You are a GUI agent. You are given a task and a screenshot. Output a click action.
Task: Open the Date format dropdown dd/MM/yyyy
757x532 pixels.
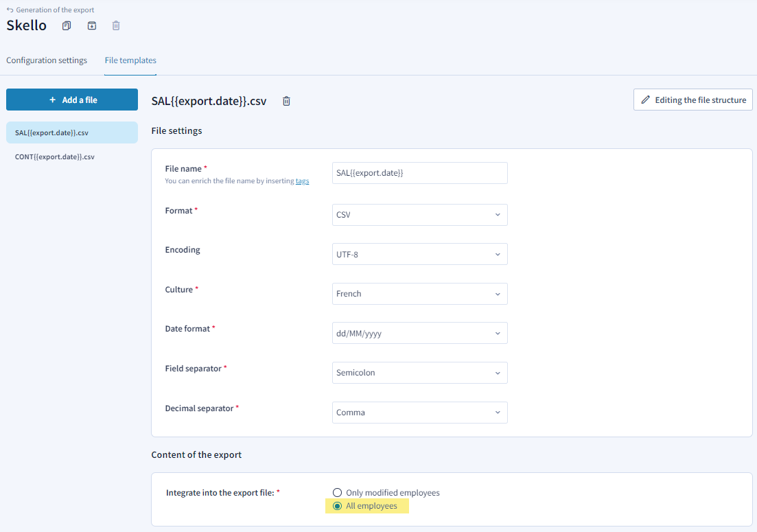pos(419,333)
